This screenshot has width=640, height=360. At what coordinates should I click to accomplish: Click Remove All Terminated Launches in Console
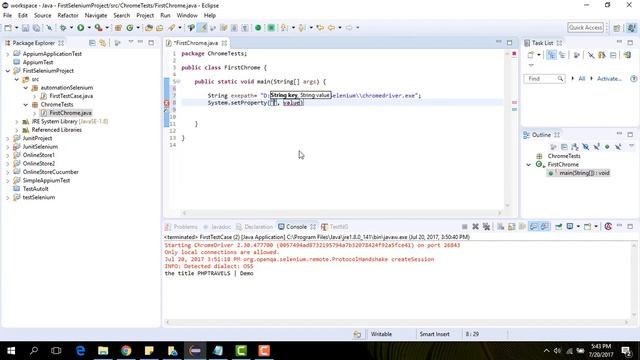[x=486, y=227]
